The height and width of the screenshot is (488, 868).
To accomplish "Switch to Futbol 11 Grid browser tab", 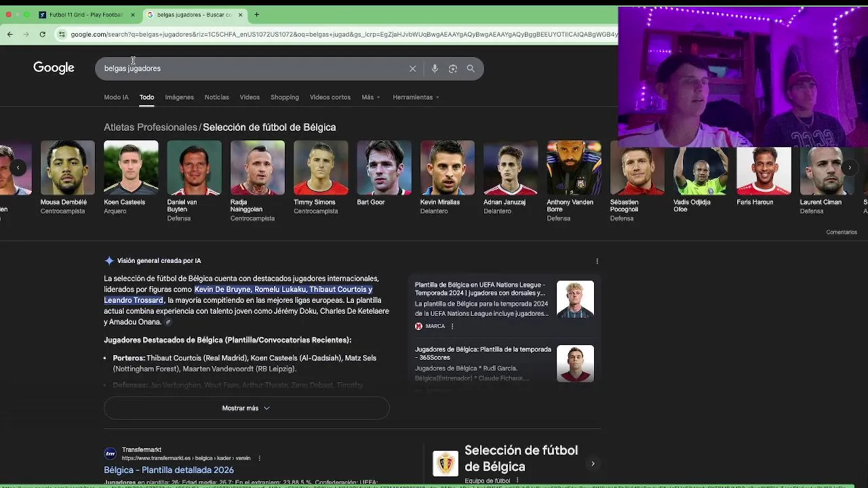I will pyautogui.click(x=86, y=14).
